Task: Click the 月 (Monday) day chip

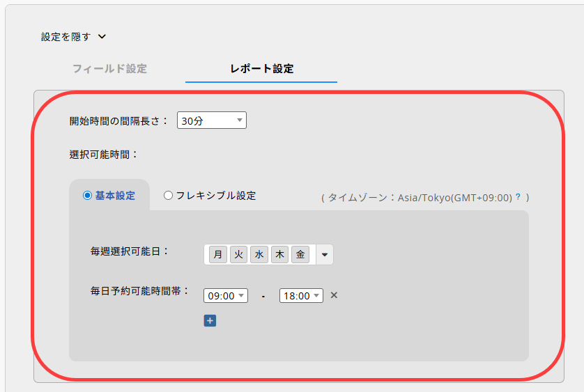Action: (218, 255)
